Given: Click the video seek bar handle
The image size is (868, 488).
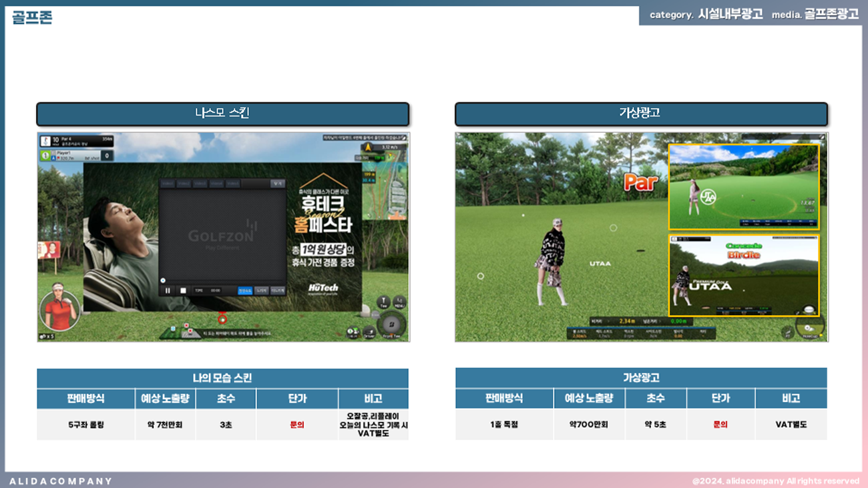Looking at the screenshot, I should coord(162,280).
